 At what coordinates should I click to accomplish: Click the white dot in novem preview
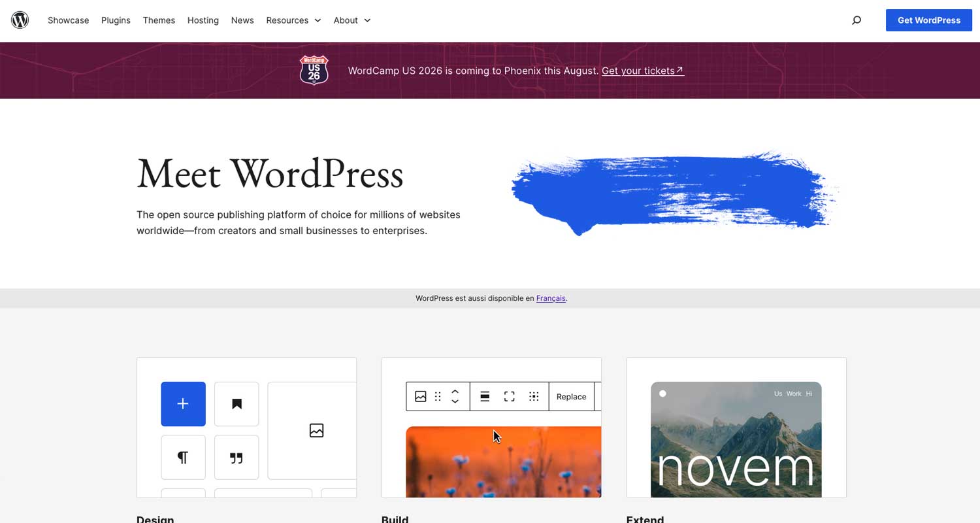662,394
